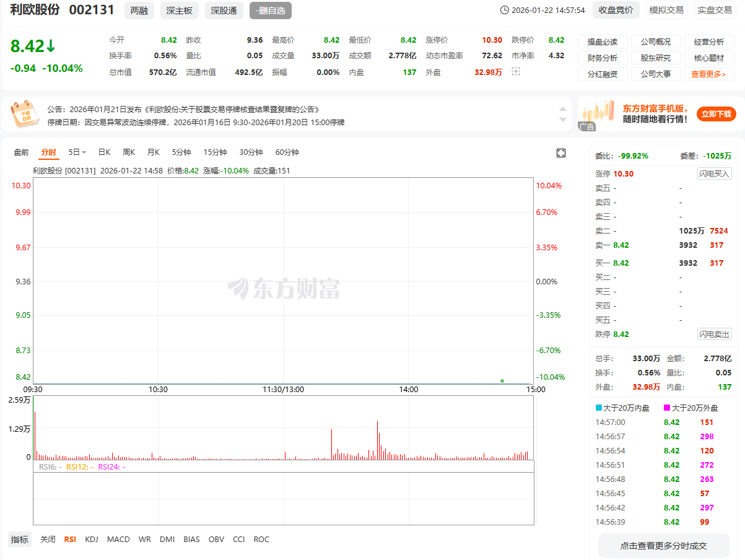Toggle the 指标 indicator button

pyautogui.click(x=19, y=540)
